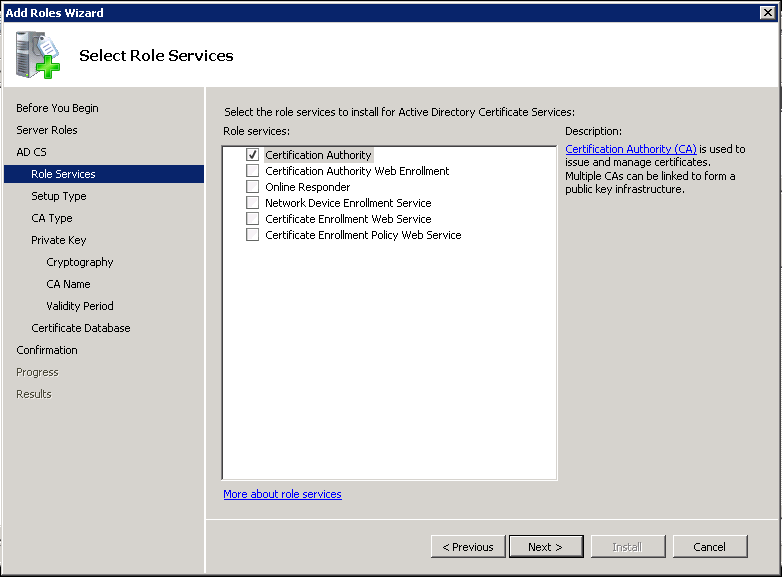The width and height of the screenshot is (782, 577).
Task: Select the Certification Authority row label
Action: click(x=318, y=155)
